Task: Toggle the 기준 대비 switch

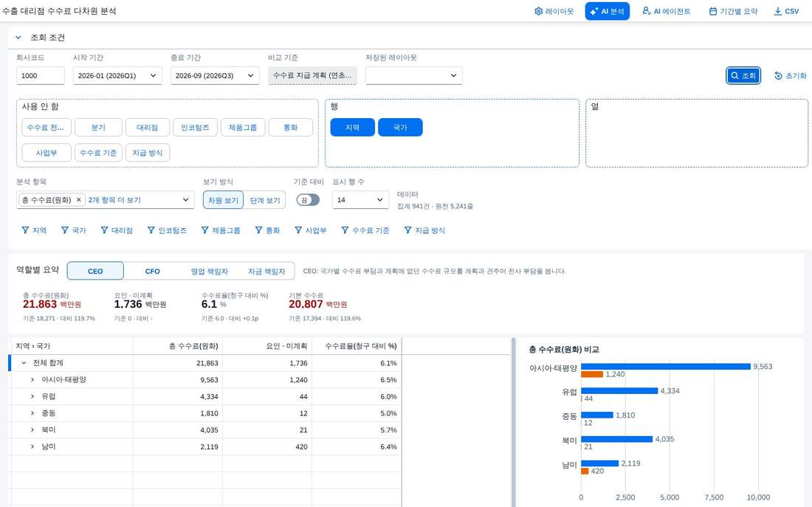Action: (308, 200)
